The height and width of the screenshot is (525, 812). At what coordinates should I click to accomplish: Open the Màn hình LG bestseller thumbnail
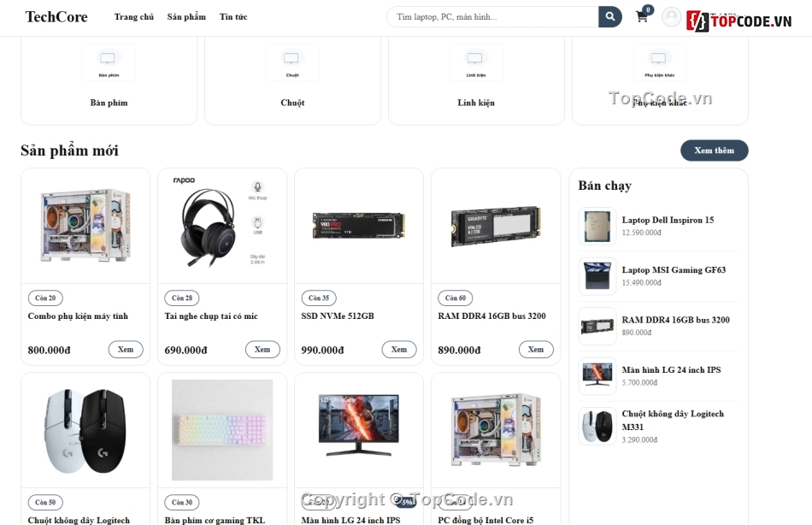[597, 375]
